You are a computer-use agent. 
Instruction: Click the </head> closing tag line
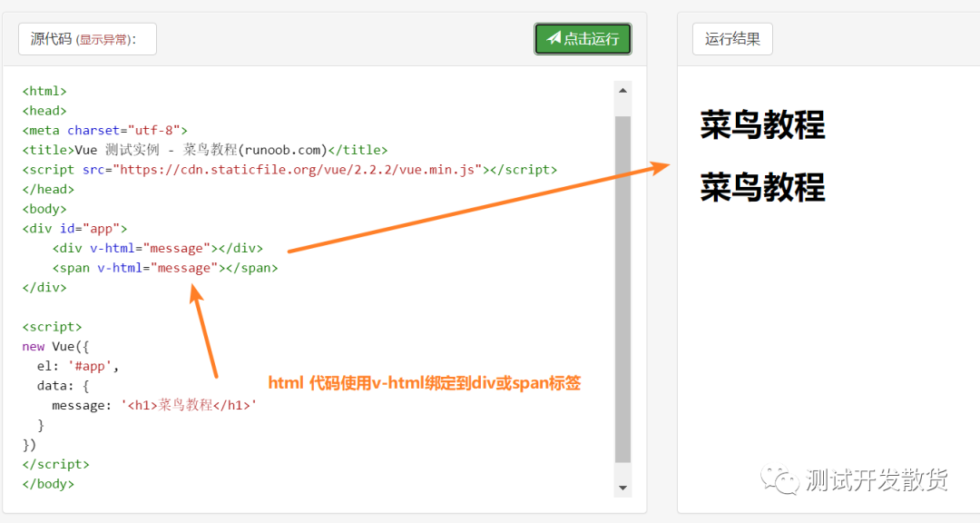48,189
